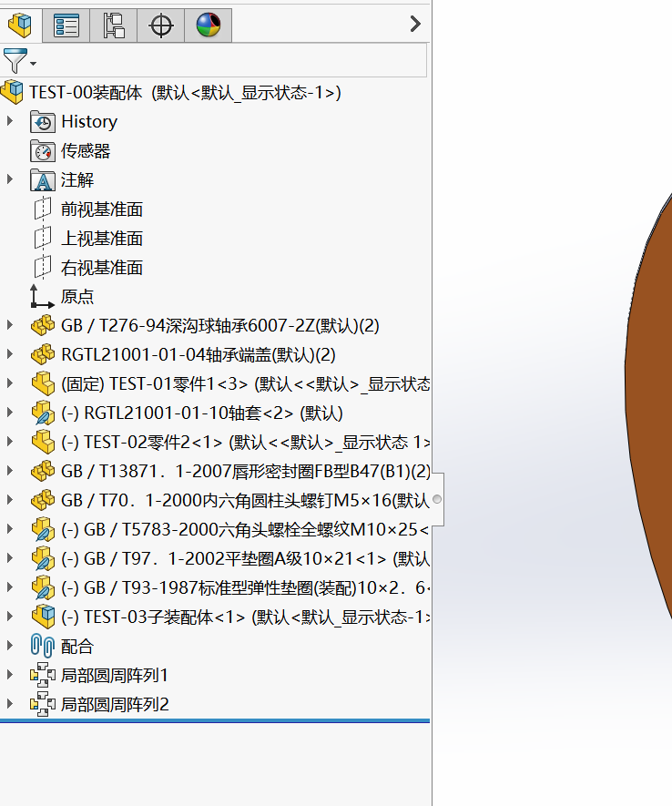Expand the History folder
The height and width of the screenshot is (806, 672).
click(x=10, y=121)
